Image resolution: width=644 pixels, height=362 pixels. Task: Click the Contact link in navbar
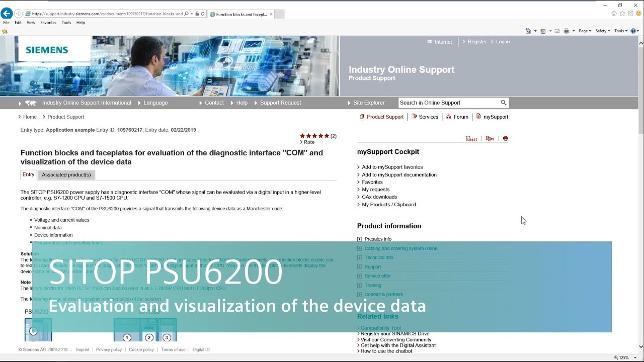pyautogui.click(x=214, y=103)
